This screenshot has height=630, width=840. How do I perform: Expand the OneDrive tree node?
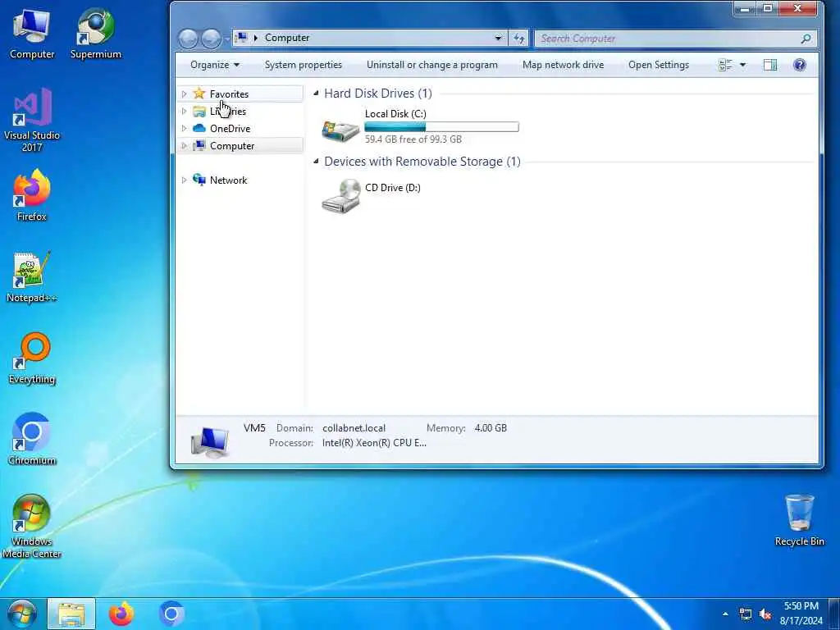184,128
